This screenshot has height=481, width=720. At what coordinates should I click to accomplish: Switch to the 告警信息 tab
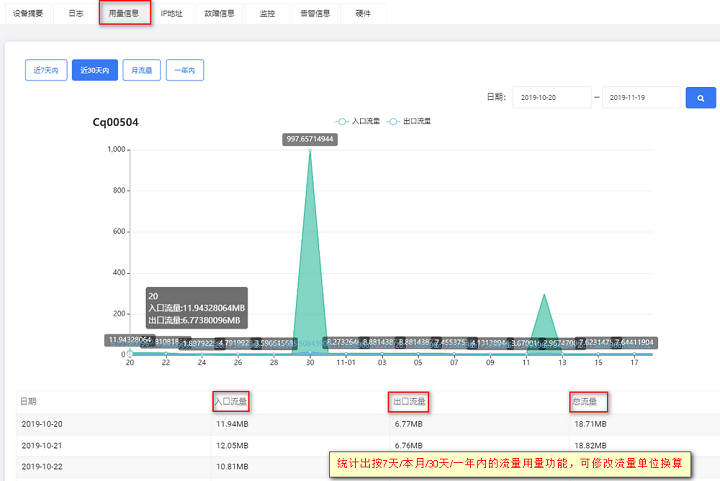315,14
